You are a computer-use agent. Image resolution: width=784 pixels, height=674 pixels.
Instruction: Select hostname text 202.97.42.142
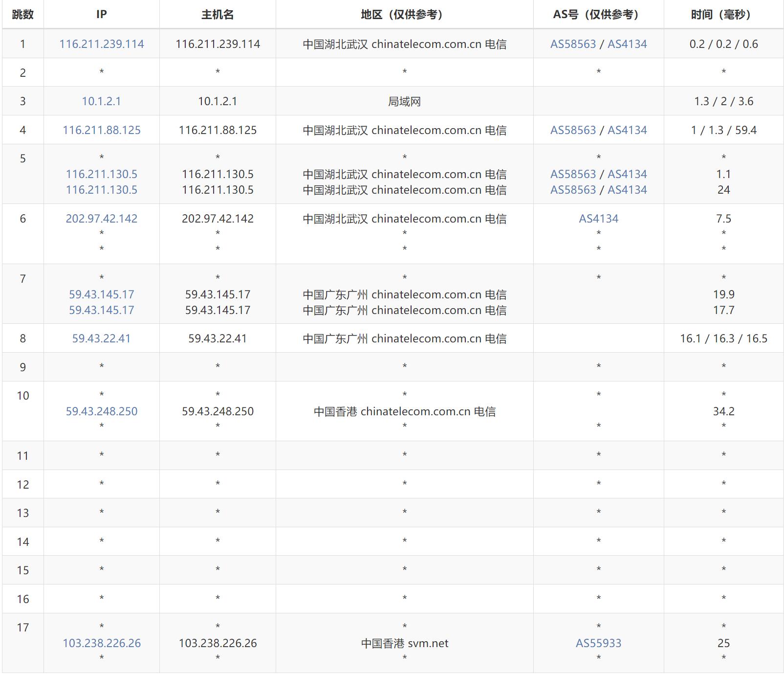218,219
